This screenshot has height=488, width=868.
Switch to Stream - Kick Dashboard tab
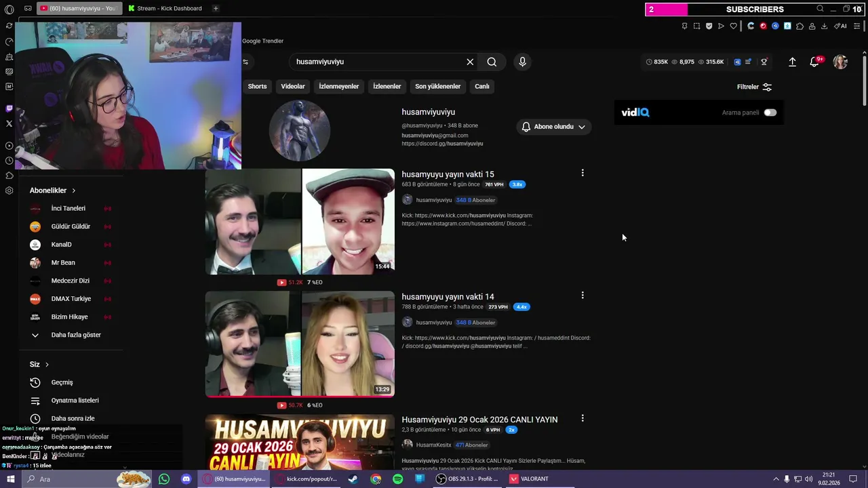click(x=165, y=8)
